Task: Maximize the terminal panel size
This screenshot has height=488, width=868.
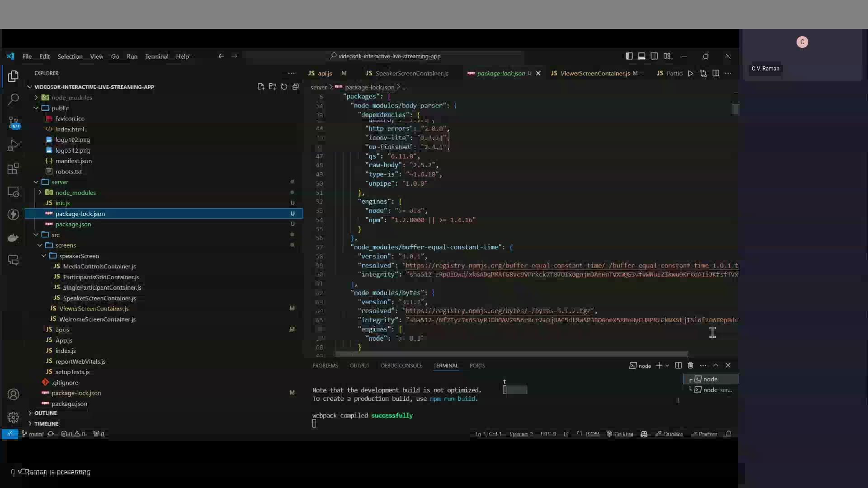Action: [716, 365]
